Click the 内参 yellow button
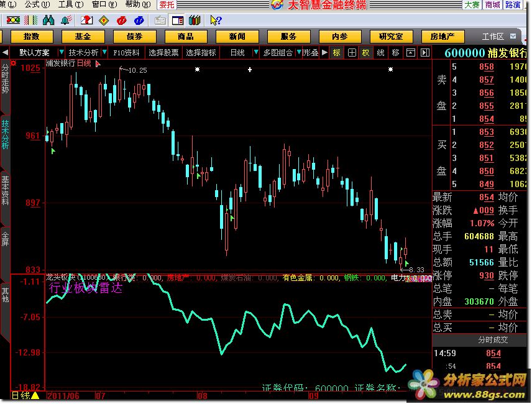532x404 pixels. click(340, 36)
